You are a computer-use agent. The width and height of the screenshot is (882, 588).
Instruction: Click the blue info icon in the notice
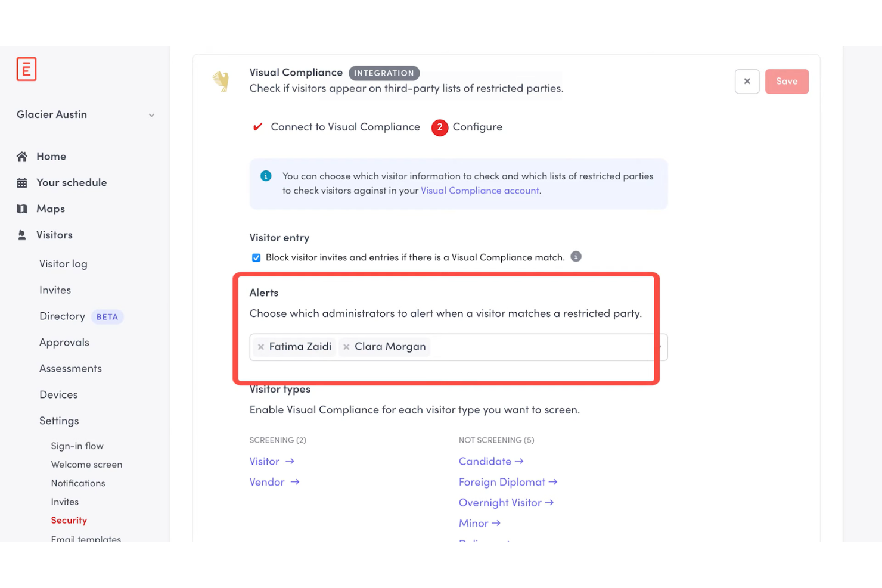click(266, 176)
